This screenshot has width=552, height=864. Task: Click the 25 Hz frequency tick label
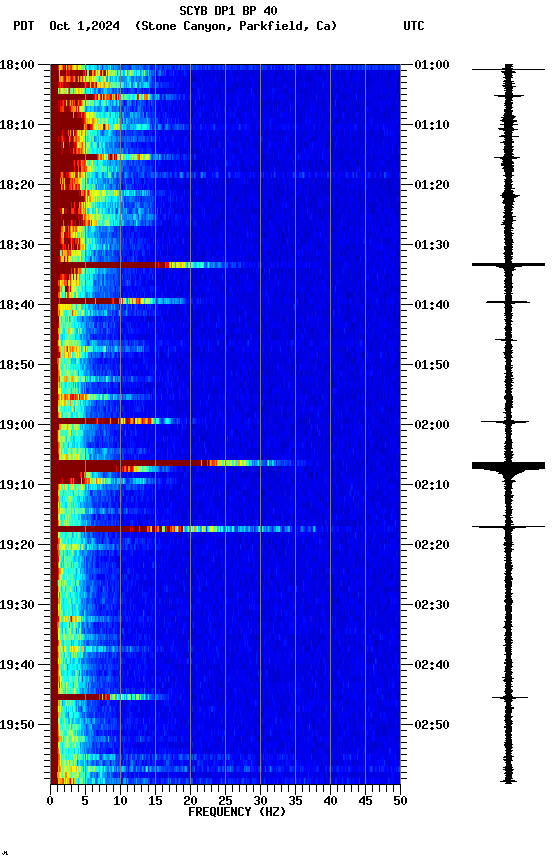pos(225,801)
